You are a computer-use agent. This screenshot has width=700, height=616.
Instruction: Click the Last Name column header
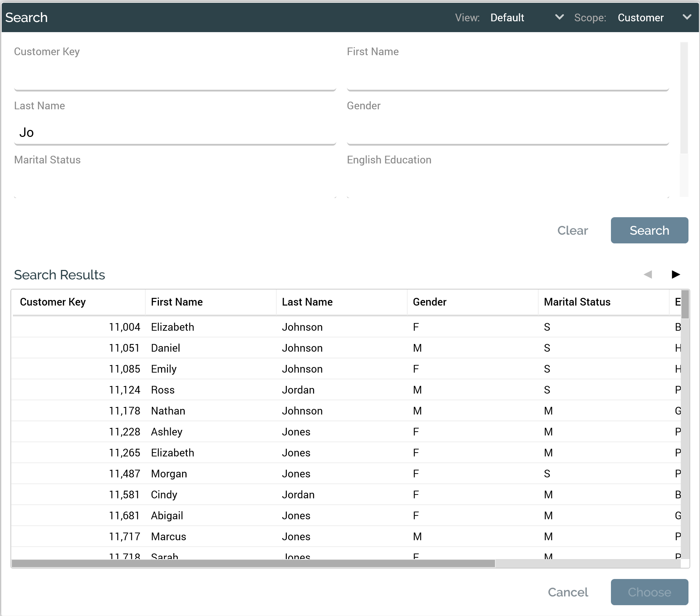[307, 302]
